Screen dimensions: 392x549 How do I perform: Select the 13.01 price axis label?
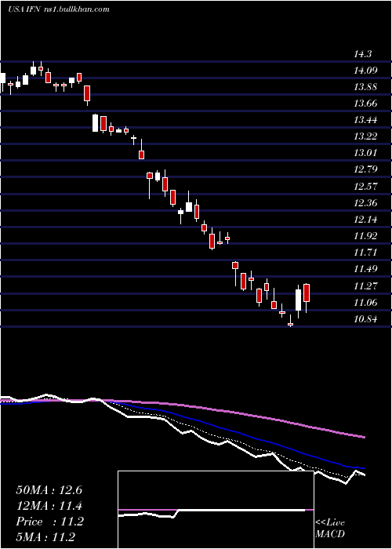(365, 153)
